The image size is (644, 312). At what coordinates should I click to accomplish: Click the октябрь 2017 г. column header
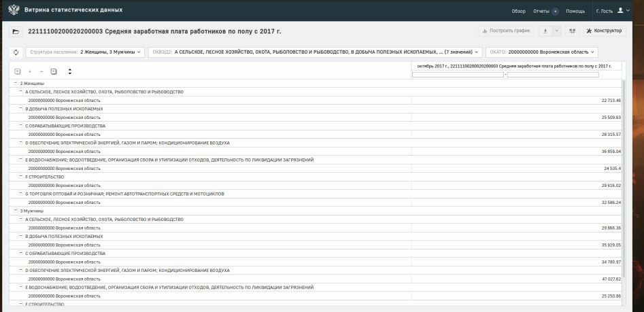pos(514,66)
